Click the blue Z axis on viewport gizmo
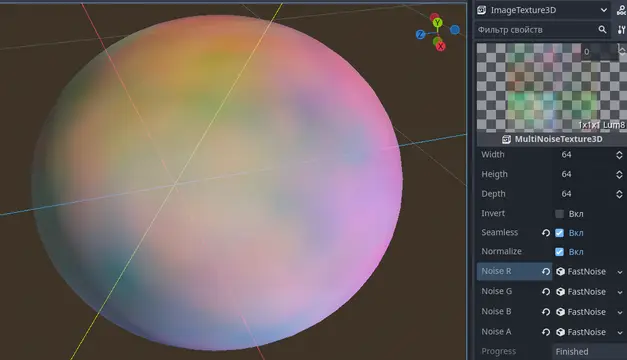 pyautogui.click(x=420, y=35)
